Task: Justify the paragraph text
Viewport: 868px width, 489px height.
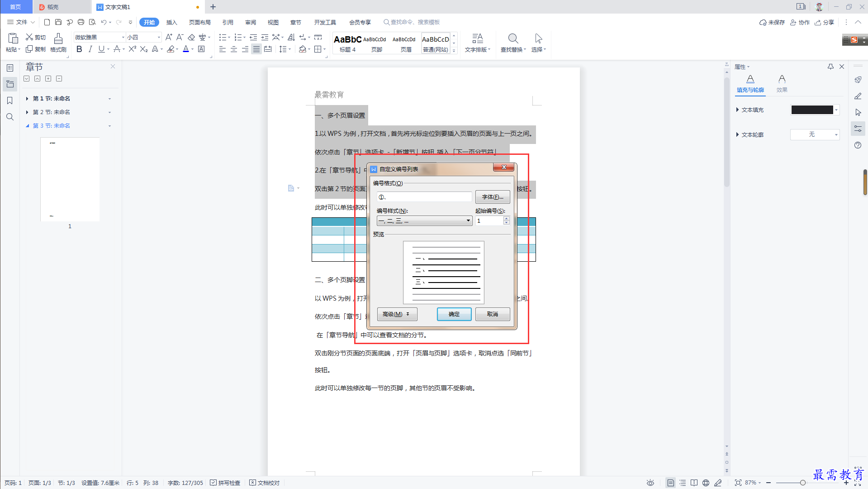Action: point(256,49)
